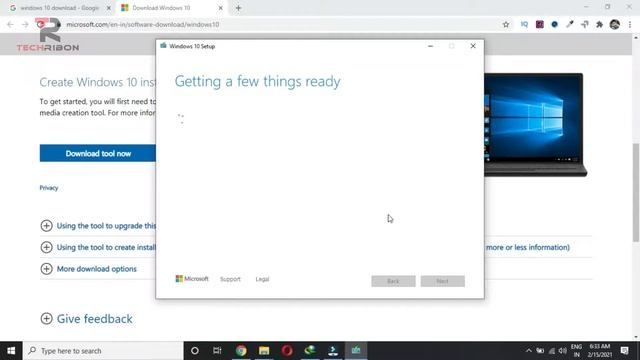Open the Chrome profile avatar
Image resolution: width=640 pixels, height=360 pixels.
(615, 24)
